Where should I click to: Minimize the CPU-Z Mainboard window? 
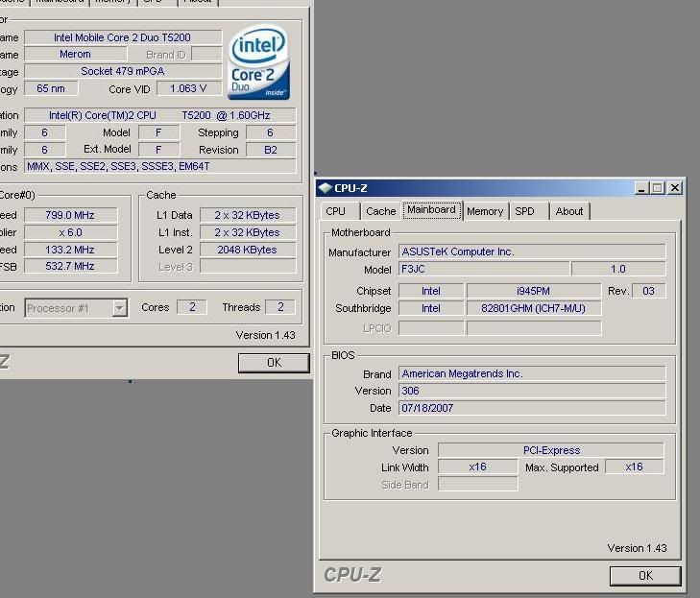point(641,188)
